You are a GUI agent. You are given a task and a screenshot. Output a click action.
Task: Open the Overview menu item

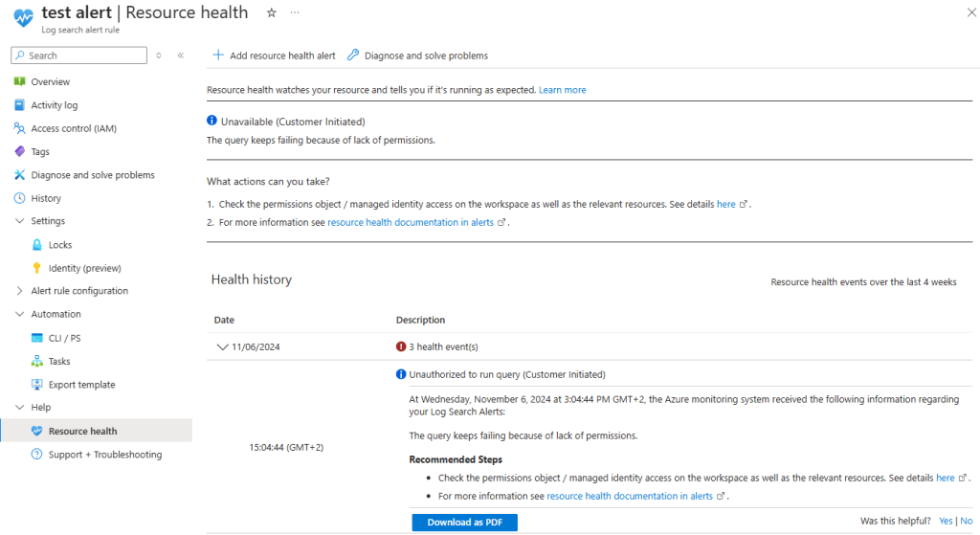click(50, 82)
